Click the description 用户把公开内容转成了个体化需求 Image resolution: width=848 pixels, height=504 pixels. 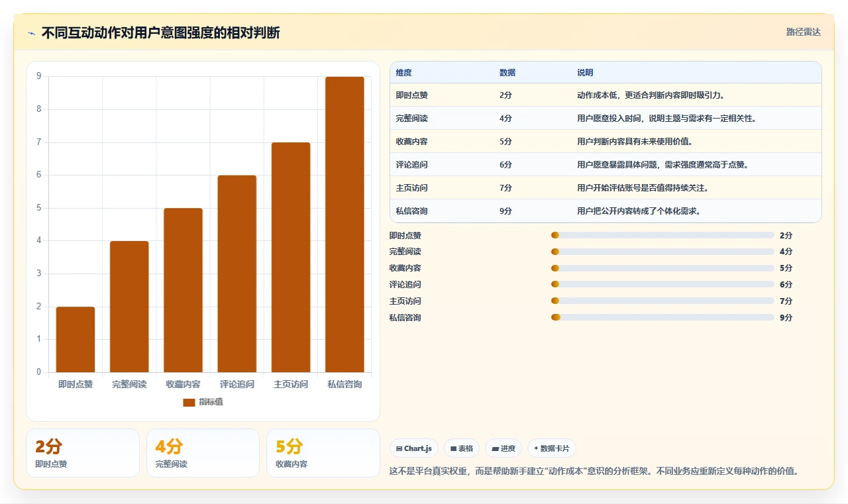[x=639, y=211]
